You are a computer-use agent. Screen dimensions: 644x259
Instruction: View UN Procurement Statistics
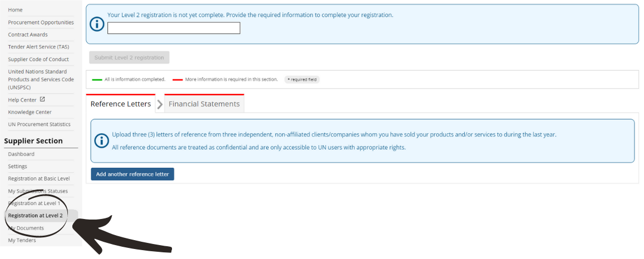point(40,124)
